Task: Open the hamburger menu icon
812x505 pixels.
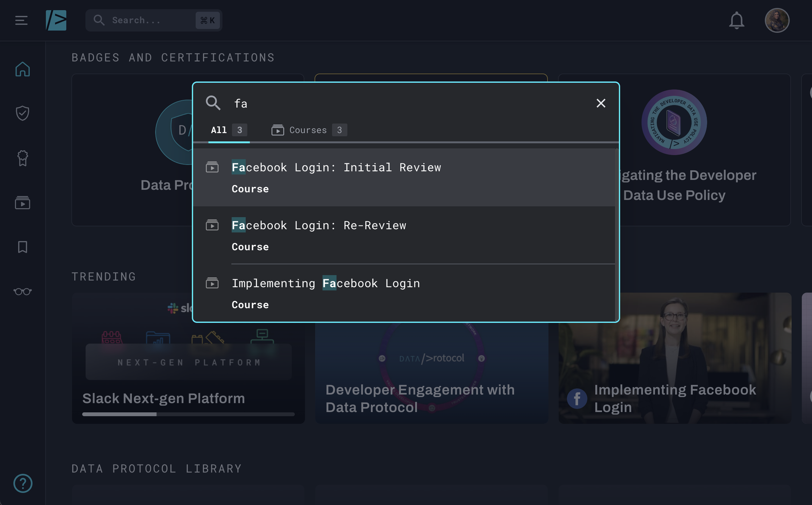Action: [21, 20]
